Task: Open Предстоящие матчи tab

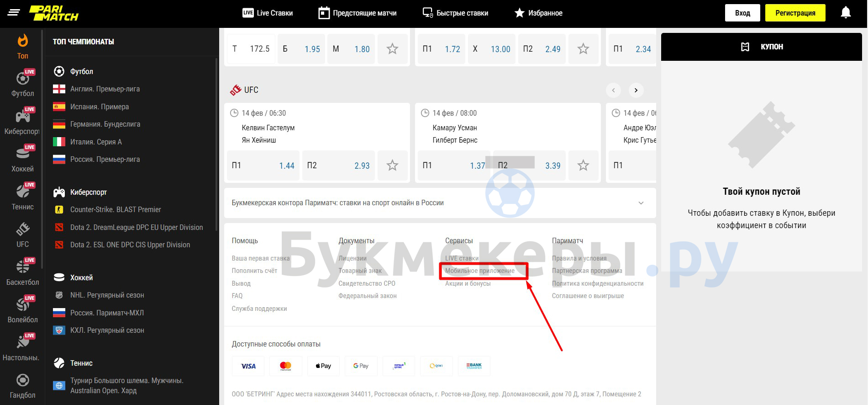Action: click(x=358, y=13)
